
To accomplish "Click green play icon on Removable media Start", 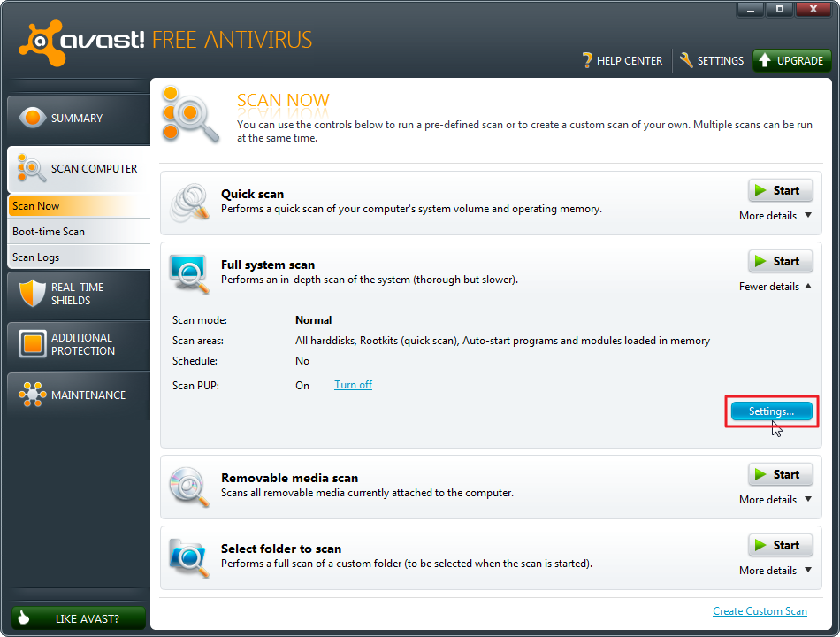I will point(760,474).
